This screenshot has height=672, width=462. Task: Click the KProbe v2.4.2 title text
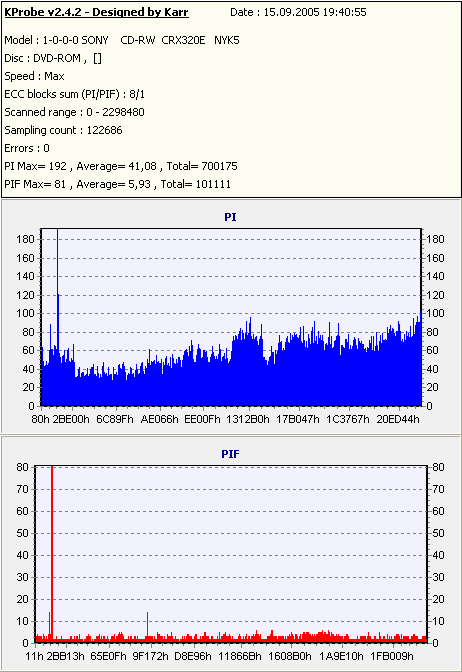point(96,12)
